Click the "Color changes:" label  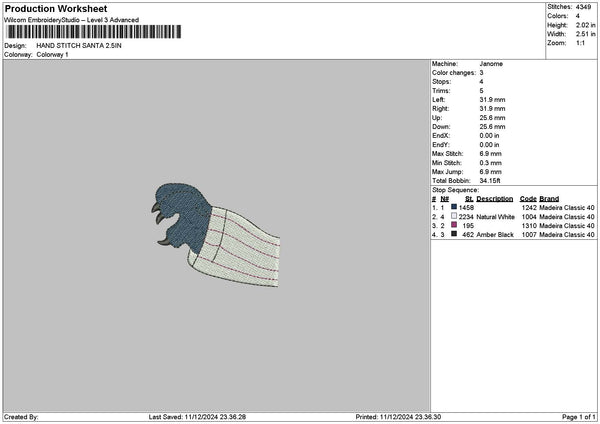click(454, 73)
